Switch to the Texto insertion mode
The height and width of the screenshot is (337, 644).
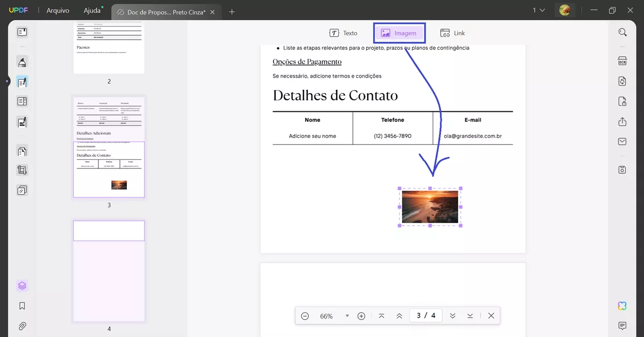click(x=344, y=33)
